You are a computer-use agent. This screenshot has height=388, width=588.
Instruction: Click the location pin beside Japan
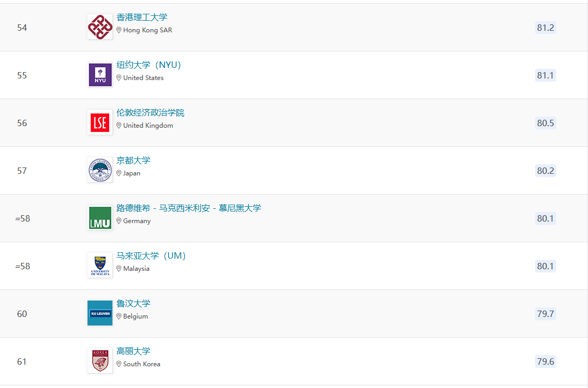click(x=119, y=173)
